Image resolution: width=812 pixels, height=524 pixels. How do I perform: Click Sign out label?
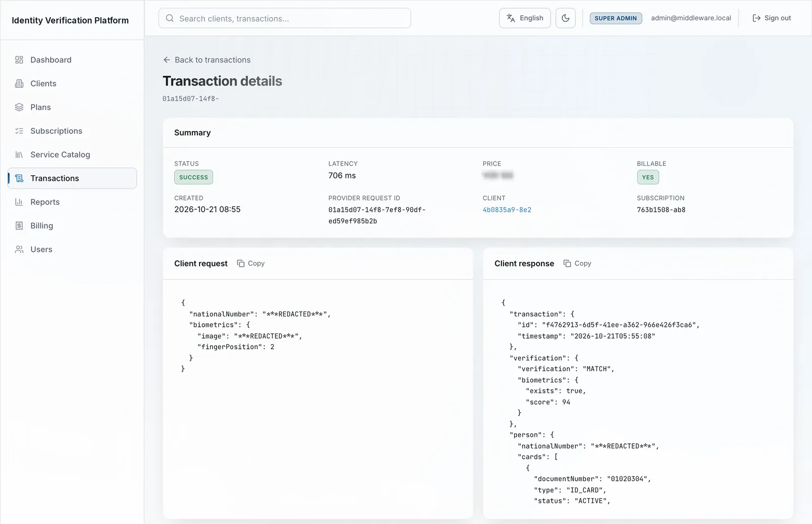tap(777, 18)
